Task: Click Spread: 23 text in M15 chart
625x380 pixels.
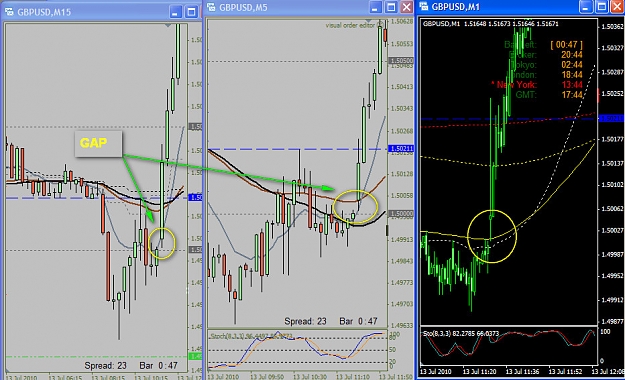Action: pyautogui.click(x=105, y=365)
